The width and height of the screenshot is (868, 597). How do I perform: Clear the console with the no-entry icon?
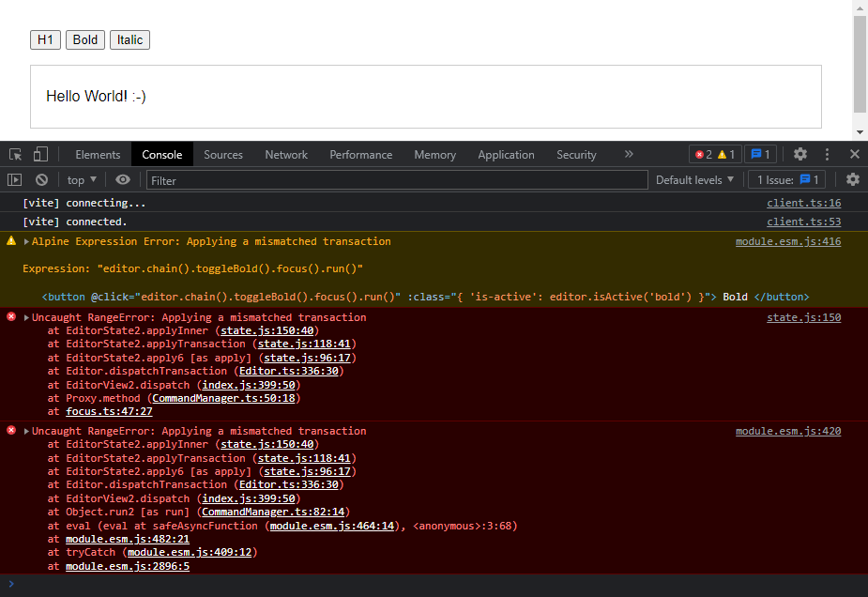pyautogui.click(x=40, y=179)
